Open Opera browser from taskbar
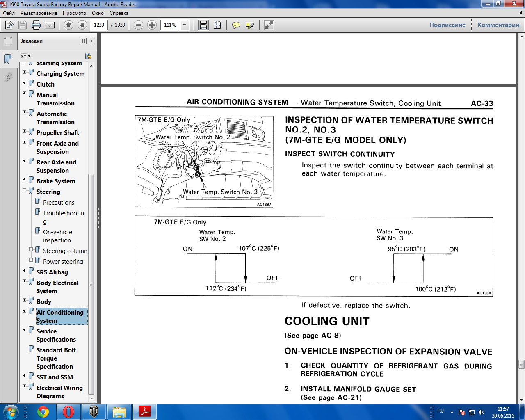The image size is (525, 420). 68,411
